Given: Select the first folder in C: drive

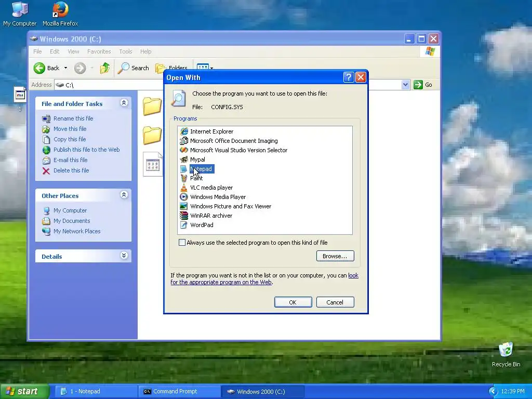Looking at the screenshot, I should coord(152,106).
